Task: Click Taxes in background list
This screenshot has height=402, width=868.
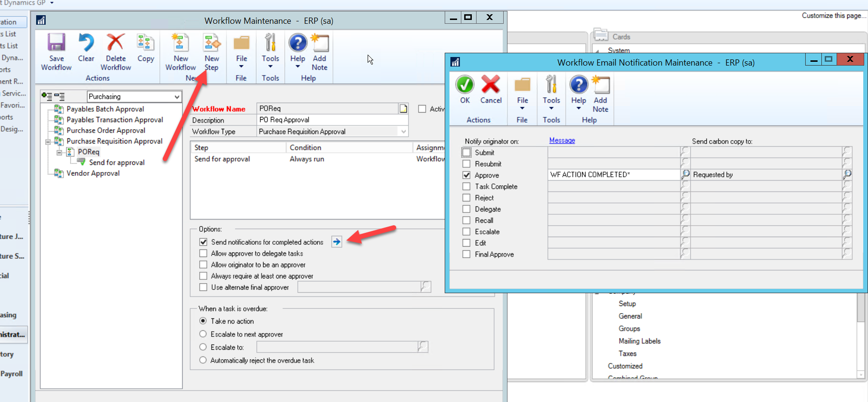Action: point(627,354)
